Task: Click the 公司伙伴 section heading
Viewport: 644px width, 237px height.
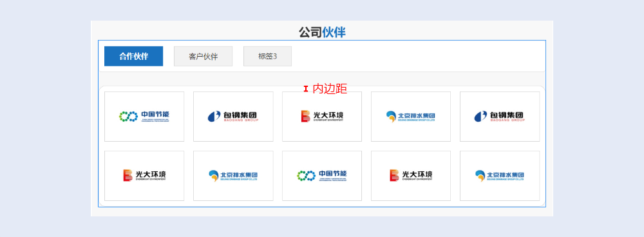Action: pyautogui.click(x=322, y=32)
